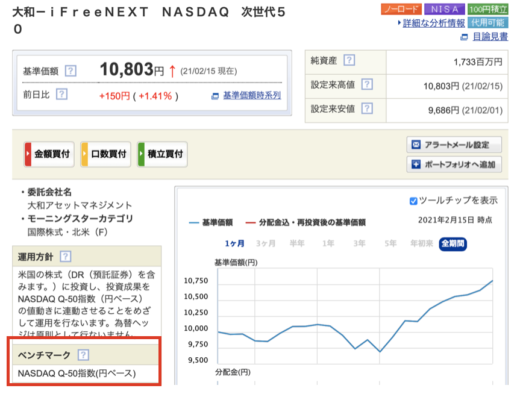This screenshot has height=400, width=517.
Task: Click the 9,500 axis label
Action: tap(198, 360)
